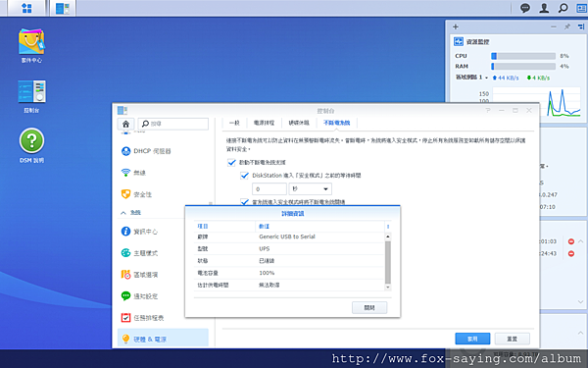The height and width of the screenshot is (368, 588).
Task: Switch to the Power Schedule tab
Action: click(264, 123)
